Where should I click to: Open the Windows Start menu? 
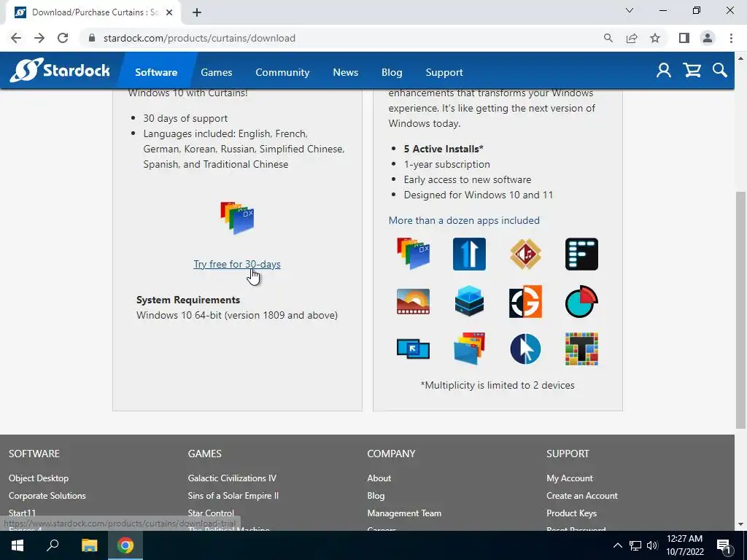coord(18,545)
